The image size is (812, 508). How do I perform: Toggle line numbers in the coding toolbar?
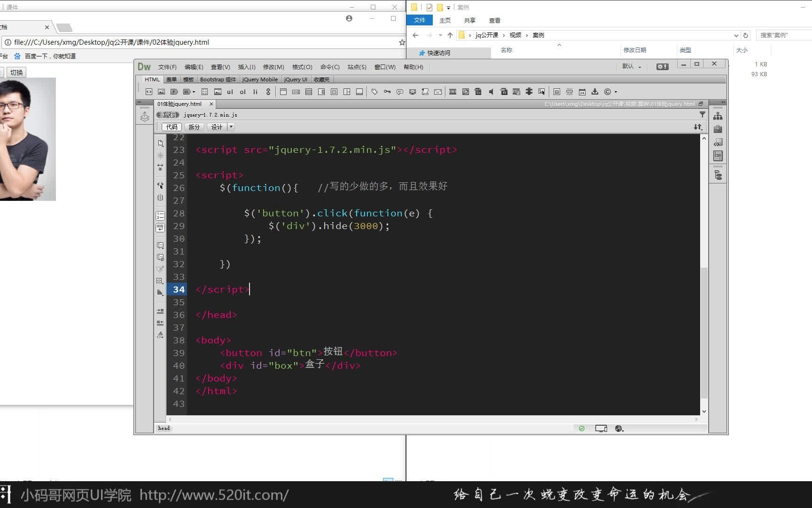pyautogui.click(x=160, y=216)
